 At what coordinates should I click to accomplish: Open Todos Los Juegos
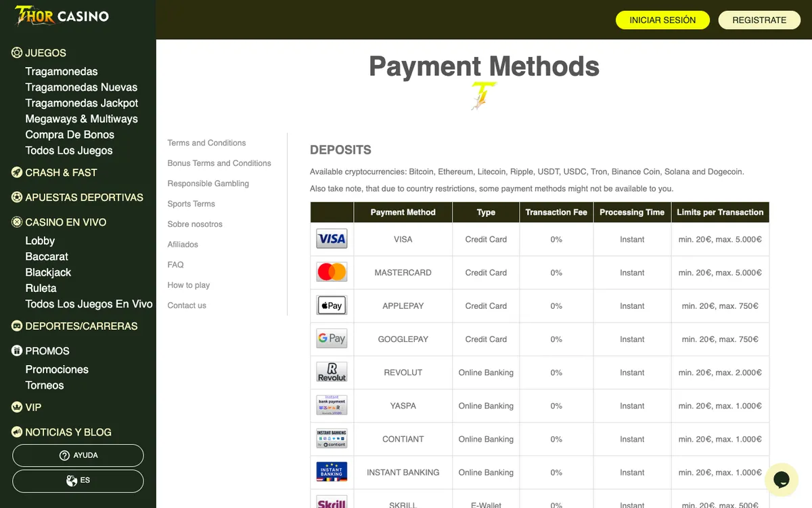click(x=69, y=150)
